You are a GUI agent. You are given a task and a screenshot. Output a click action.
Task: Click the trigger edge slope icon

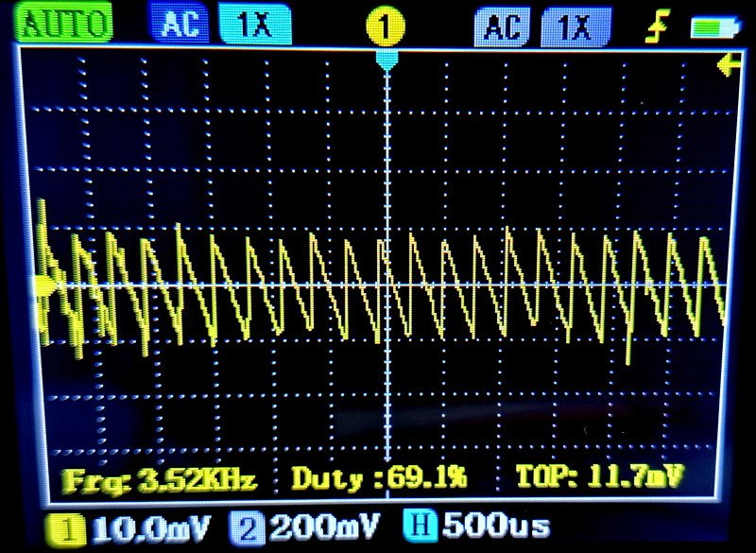(655, 28)
